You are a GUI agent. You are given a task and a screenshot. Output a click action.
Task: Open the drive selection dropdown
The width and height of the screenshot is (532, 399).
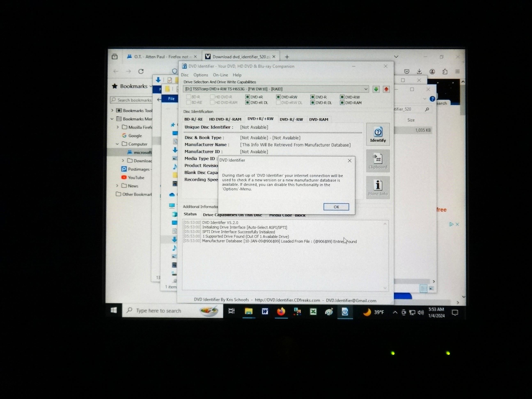pos(366,89)
